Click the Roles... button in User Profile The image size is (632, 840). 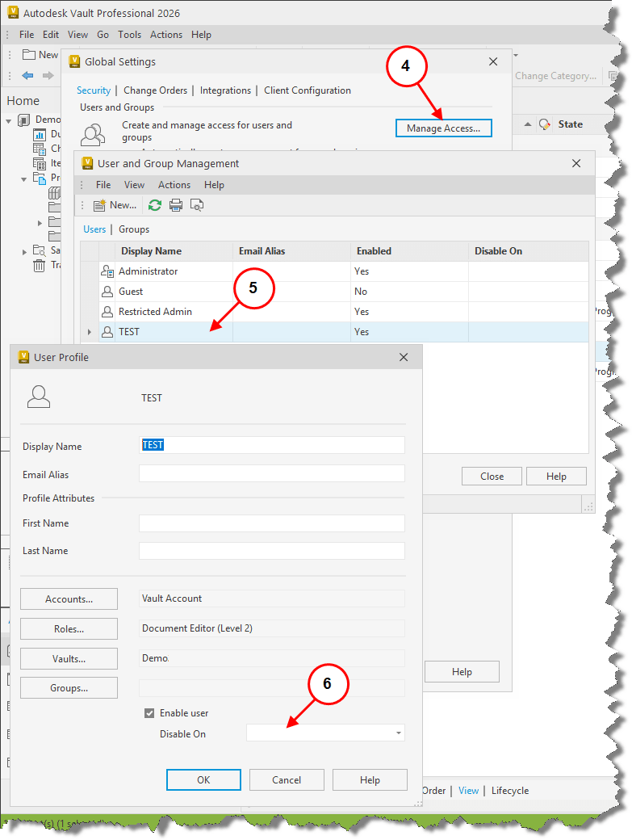pyautogui.click(x=69, y=629)
